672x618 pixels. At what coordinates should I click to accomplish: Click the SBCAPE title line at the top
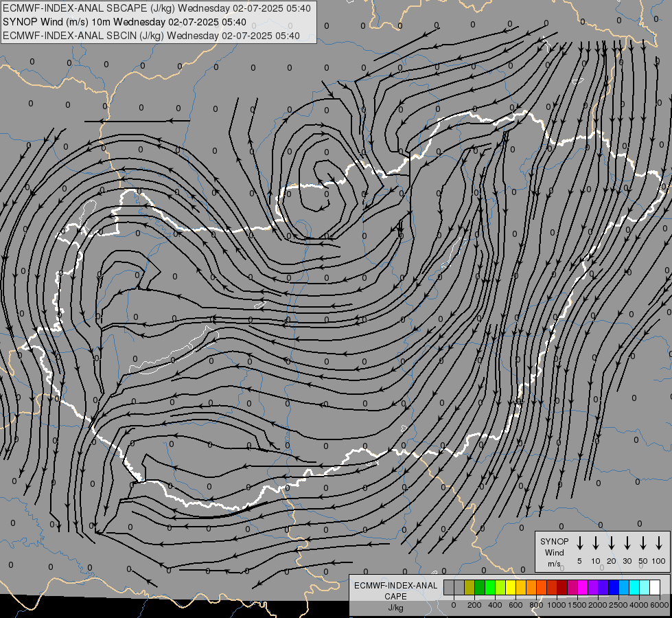[x=157, y=8]
